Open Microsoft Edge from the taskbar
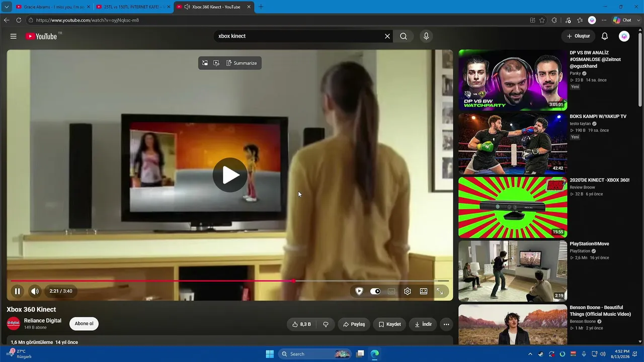The width and height of the screenshot is (644, 362). [x=375, y=354]
